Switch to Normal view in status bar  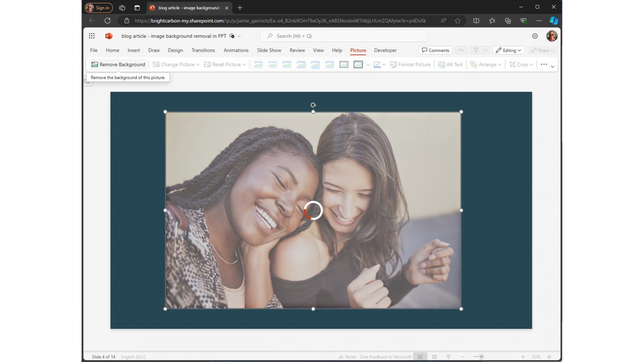click(x=420, y=357)
